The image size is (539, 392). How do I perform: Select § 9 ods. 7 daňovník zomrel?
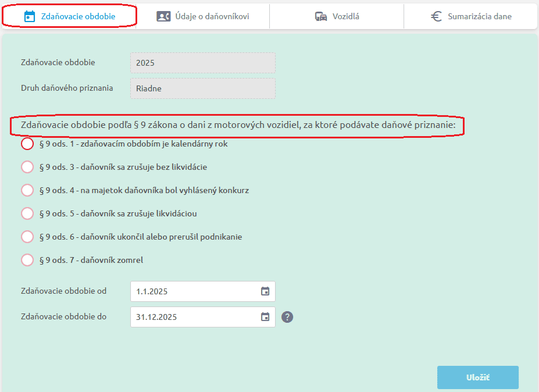27,260
